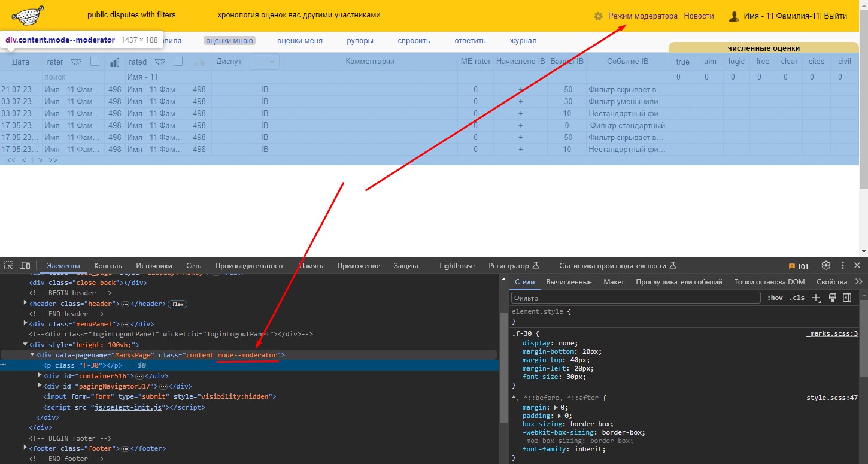The height and width of the screenshot is (464, 868).
Task: Click the new style rule plus icon
Action: pos(817,298)
